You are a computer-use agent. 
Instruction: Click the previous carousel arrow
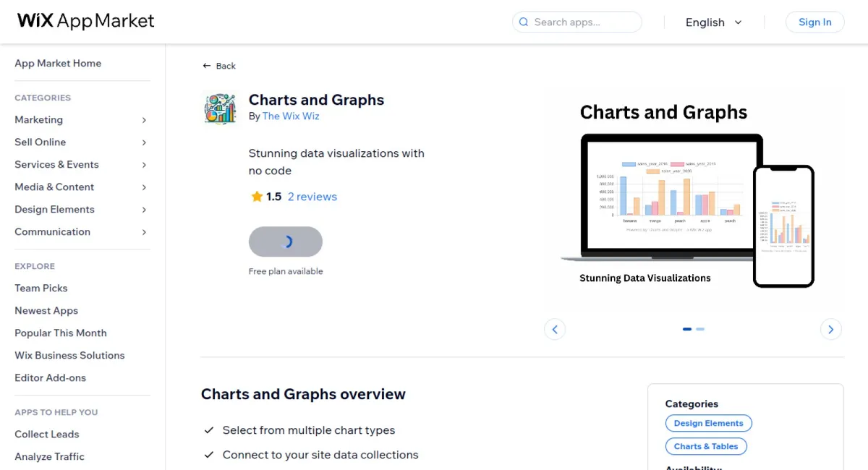555,329
